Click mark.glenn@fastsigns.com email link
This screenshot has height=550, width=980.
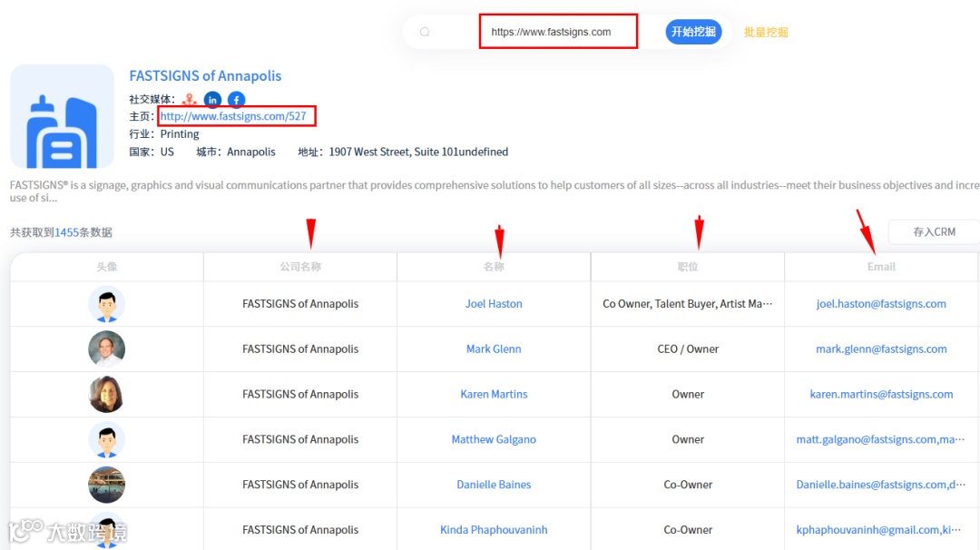point(881,349)
